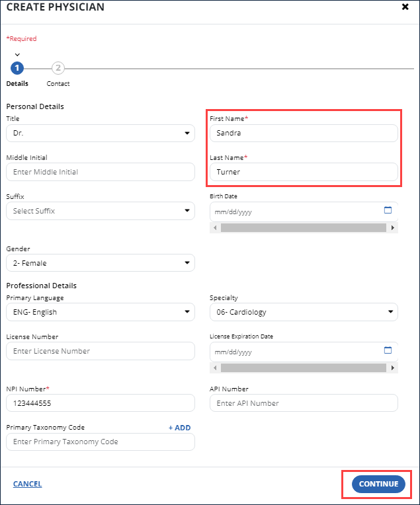This screenshot has height=505, width=420.
Task: Open the Specialty dropdown
Action: 304,312
